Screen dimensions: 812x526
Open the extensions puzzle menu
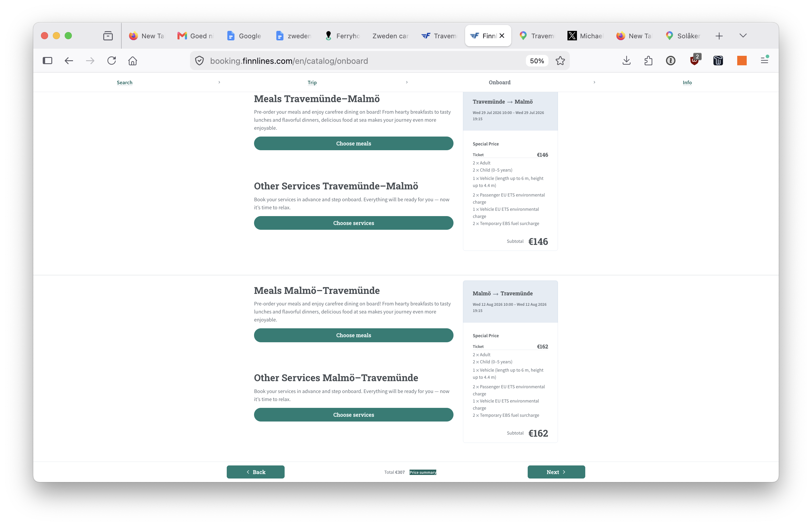648,61
